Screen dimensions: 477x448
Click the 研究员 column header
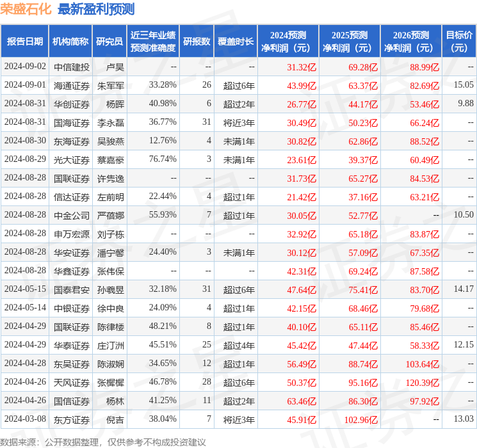pos(109,41)
